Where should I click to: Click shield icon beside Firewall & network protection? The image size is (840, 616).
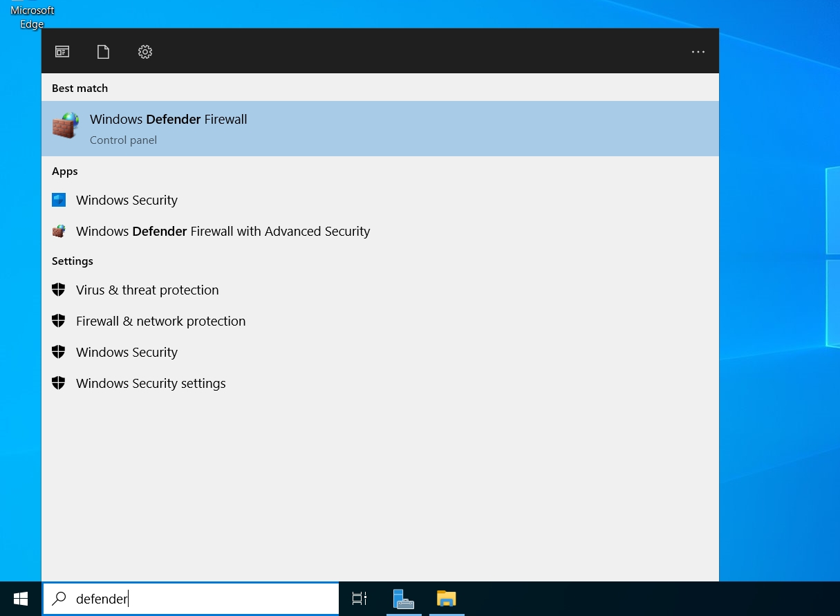click(x=59, y=321)
